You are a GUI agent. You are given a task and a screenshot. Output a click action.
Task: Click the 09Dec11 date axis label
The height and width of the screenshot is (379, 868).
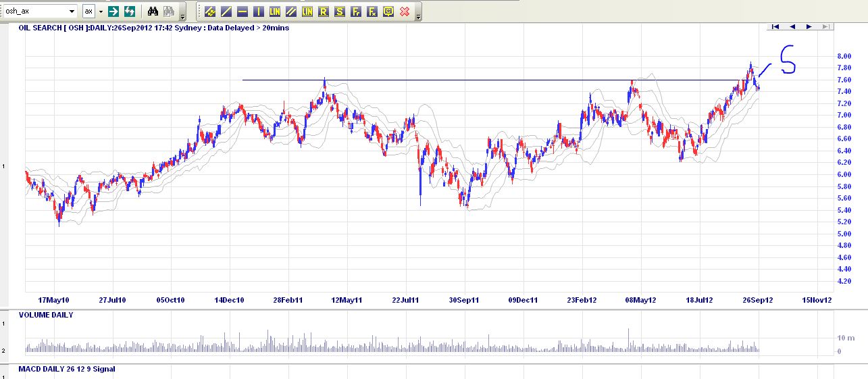(524, 300)
